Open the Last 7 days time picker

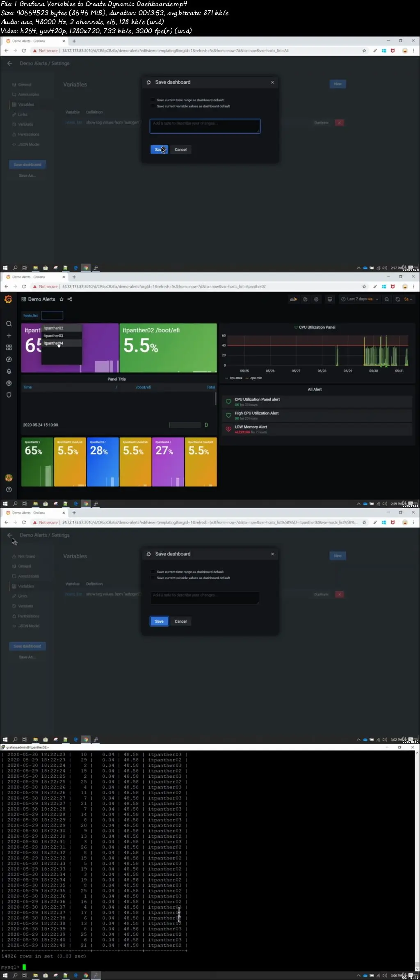tap(360, 299)
